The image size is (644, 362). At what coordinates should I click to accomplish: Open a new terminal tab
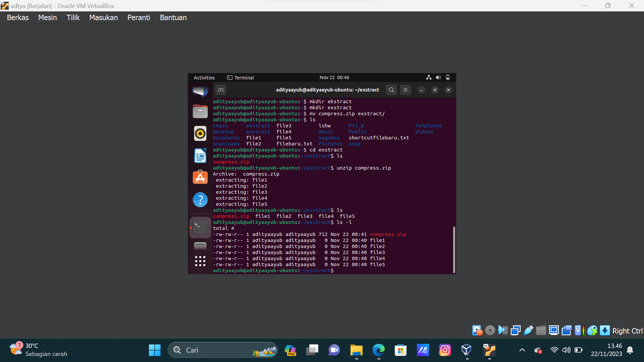221,90
